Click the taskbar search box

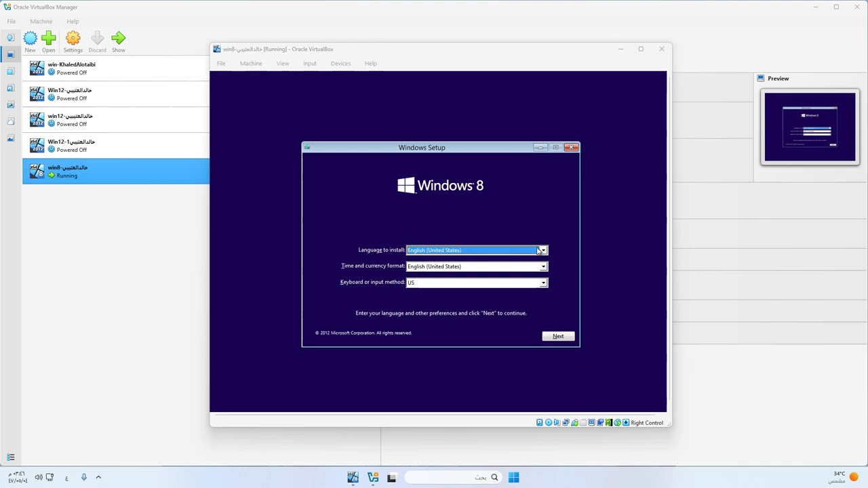click(454, 477)
